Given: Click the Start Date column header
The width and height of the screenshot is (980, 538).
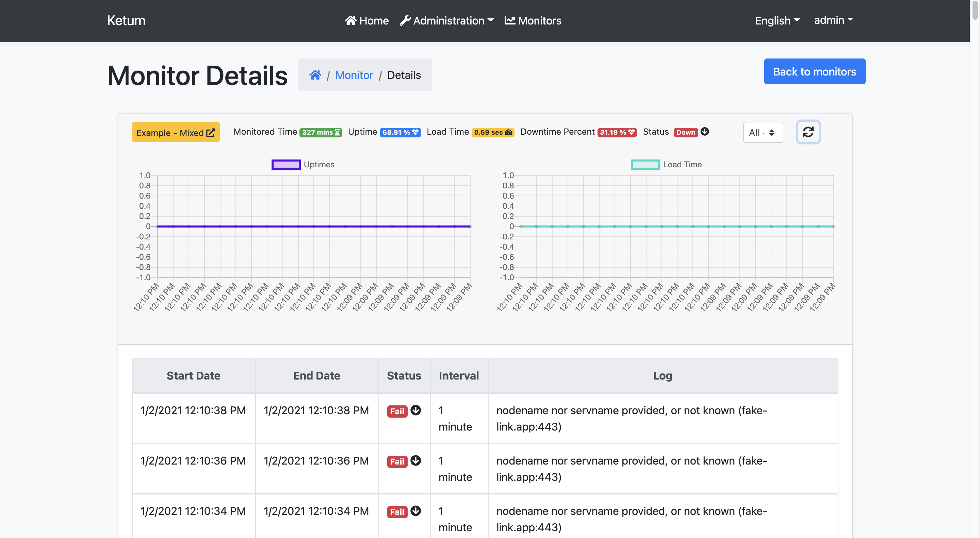Looking at the screenshot, I should 193,376.
